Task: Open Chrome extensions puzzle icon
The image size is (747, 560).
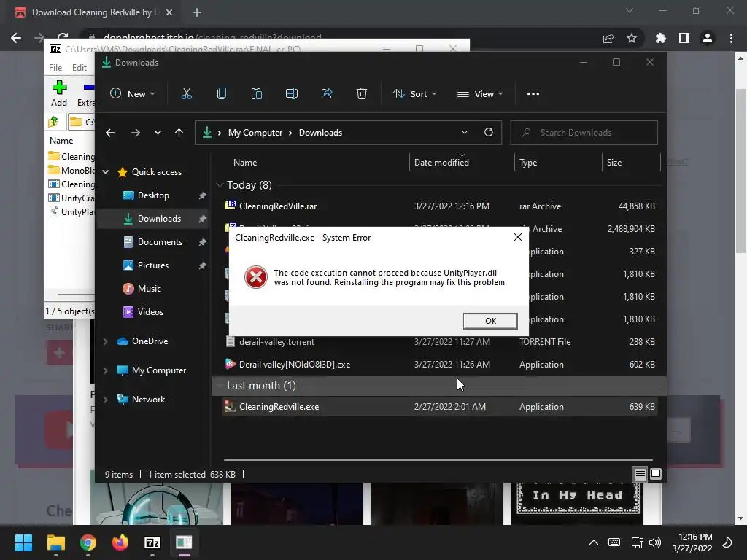Action: [661, 38]
